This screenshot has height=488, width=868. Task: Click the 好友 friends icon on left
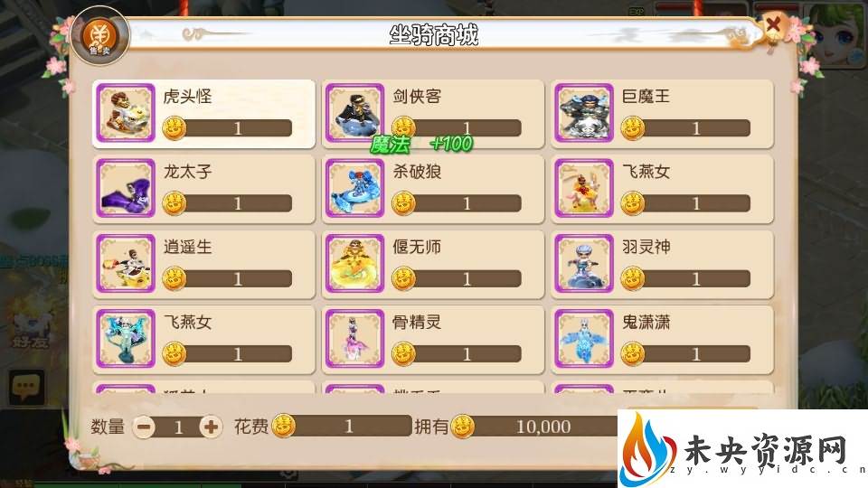31,332
